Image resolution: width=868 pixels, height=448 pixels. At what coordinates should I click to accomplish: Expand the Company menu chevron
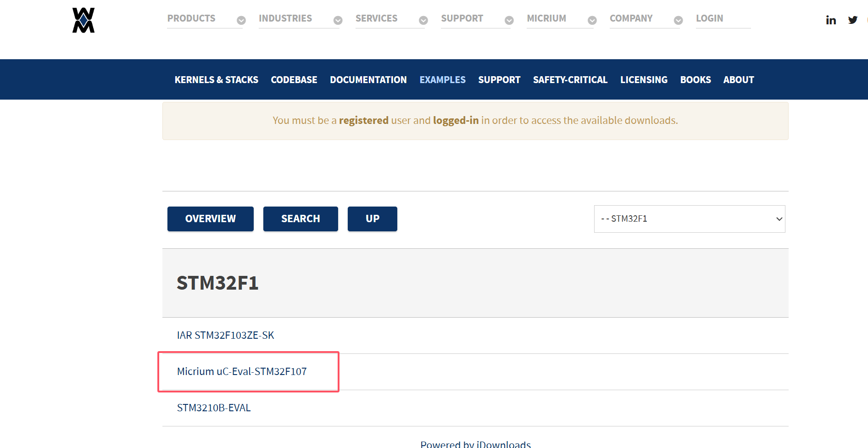tap(679, 20)
